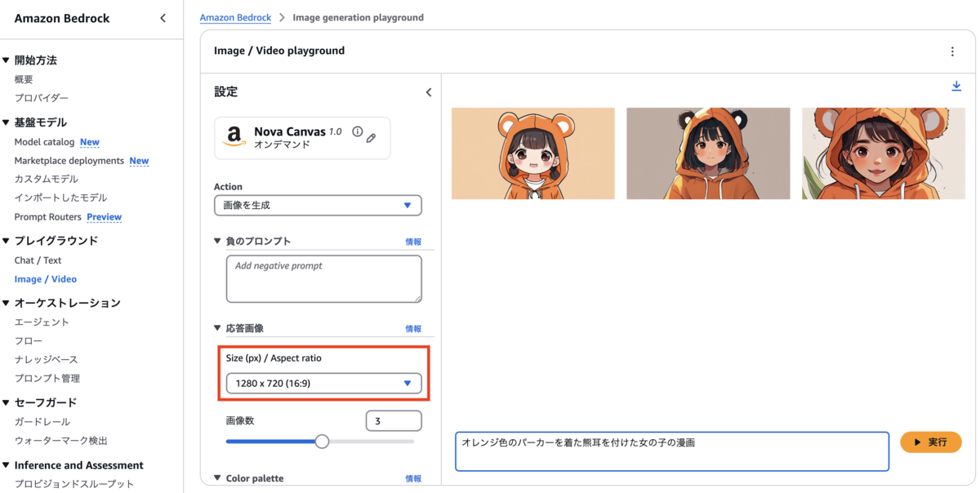Collapse the 基盤モデル sidebar group
This screenshot has height=493, width=980.
tap(7, 122)
